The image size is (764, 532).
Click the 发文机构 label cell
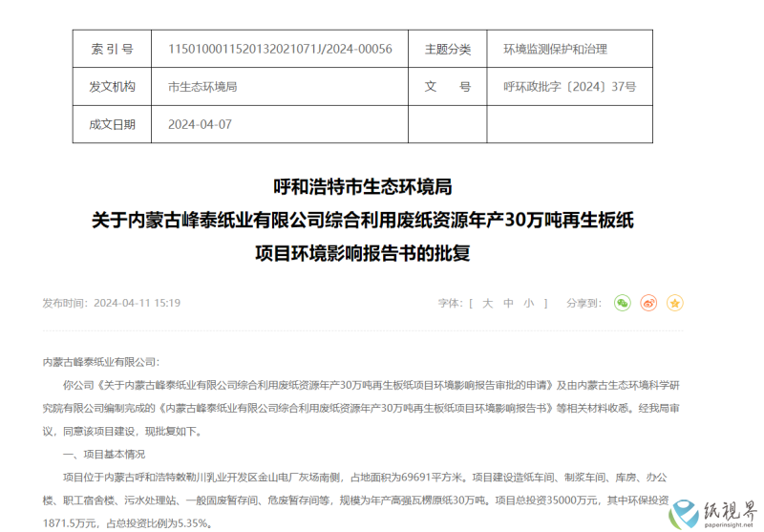click(x=112, y=87)
